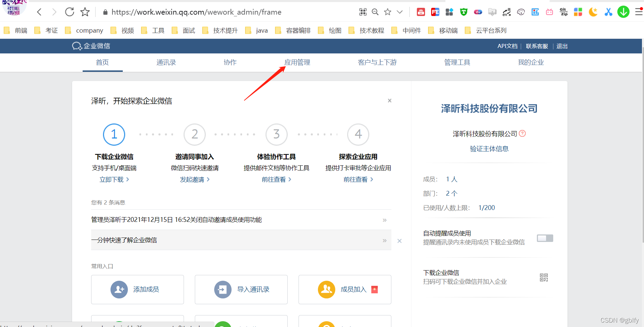The height and width of the screenshot is (327, 644).
Task: Open the 验证主体信息 link
Action: (489, 149)
